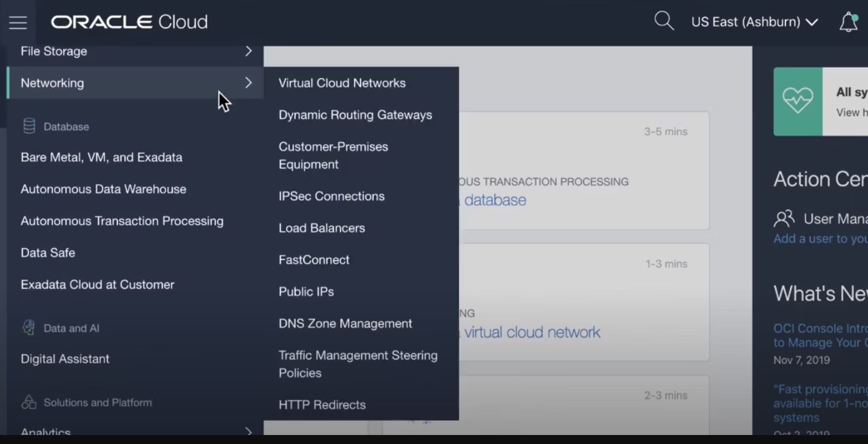Expand the File Storage submenu
Viewport: 868px width, 444px height.
click(248, 51)
